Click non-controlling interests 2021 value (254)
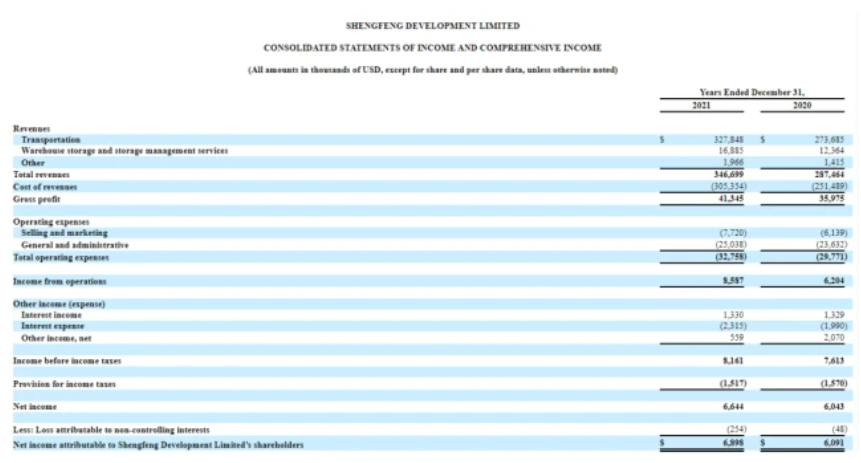 point(736,429)
